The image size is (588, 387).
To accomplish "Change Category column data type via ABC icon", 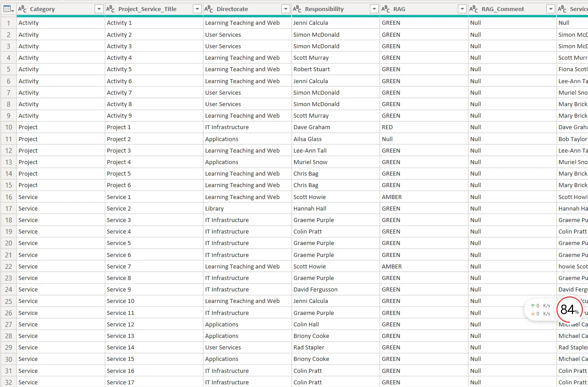I will (x=22, y=9).
